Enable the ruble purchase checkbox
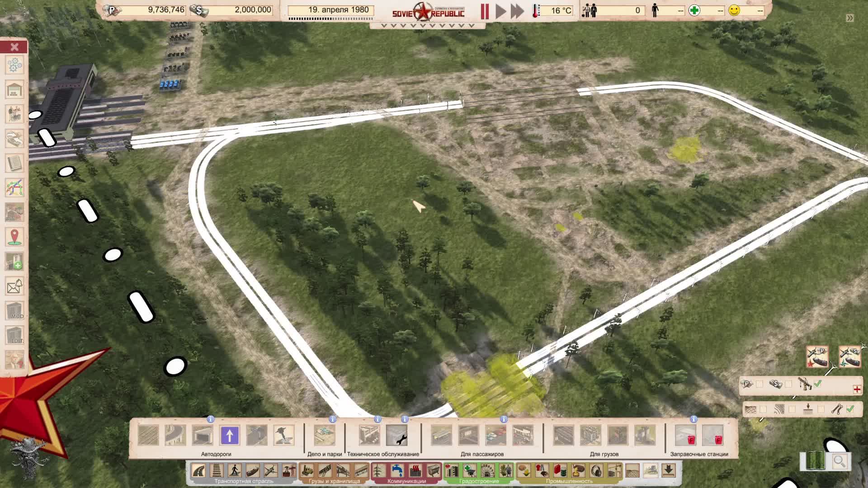The width and height of the screenshot is (868, 488). pos(759,384)
